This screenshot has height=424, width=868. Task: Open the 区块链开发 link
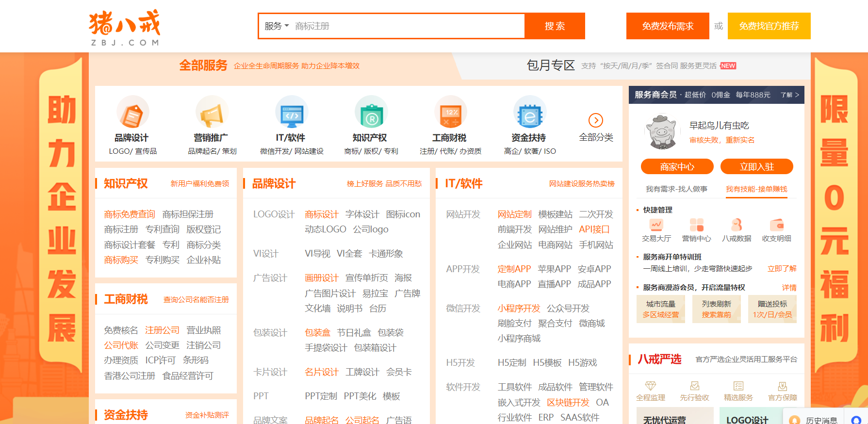tap(568, 402)
